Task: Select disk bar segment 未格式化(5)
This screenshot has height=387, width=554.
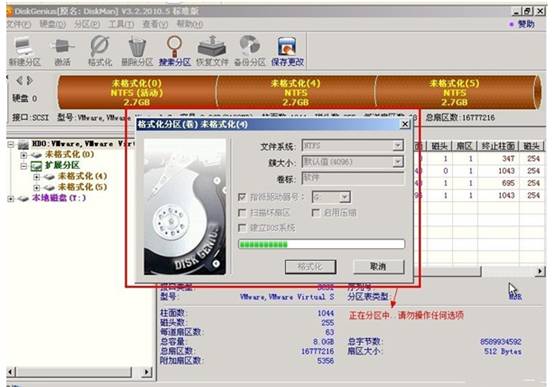Action: pyautogui.click(x=455, y=92)
